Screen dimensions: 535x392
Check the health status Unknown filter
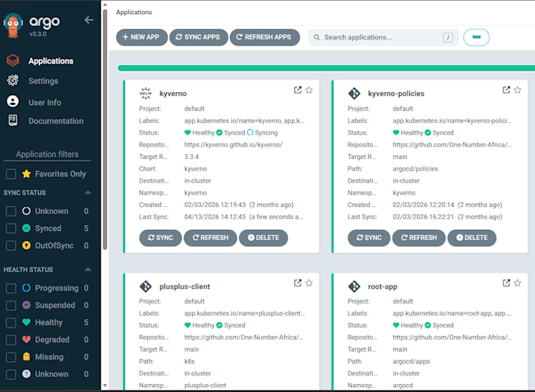[11, 374]
